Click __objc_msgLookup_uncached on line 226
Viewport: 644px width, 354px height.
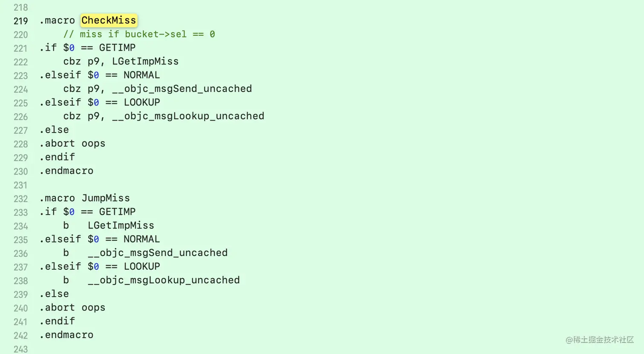(x=188, y=116)
